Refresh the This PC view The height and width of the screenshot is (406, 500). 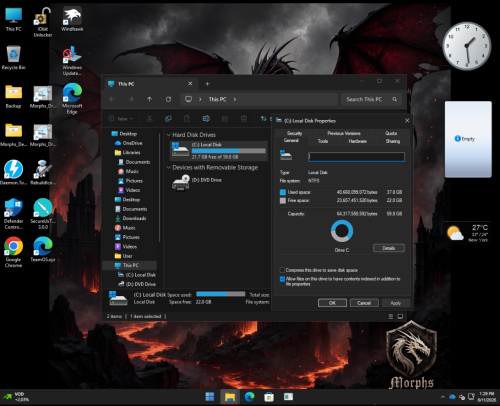(x=168, y=99)
